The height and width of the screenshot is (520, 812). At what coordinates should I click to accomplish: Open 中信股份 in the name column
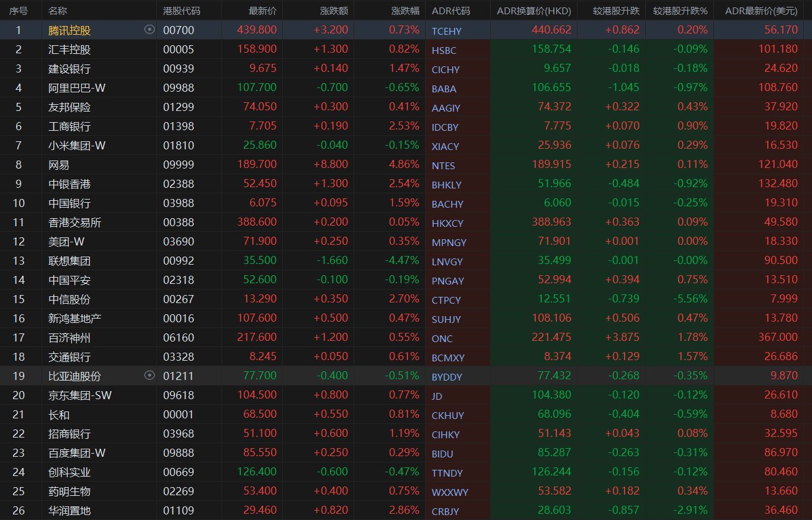click(69, 299)
